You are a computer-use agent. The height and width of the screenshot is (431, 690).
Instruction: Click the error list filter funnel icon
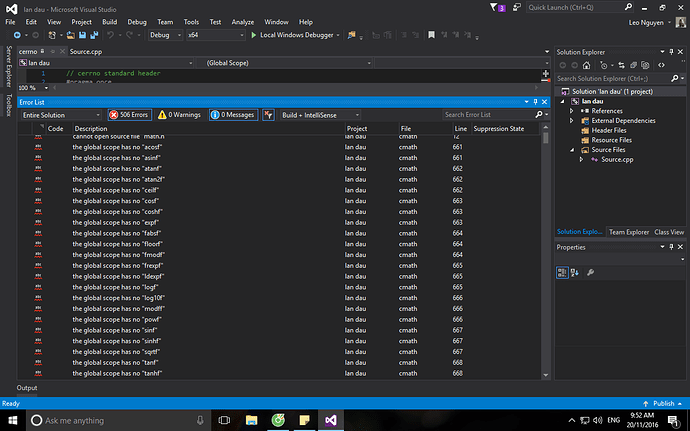click(x=268, y=115)
